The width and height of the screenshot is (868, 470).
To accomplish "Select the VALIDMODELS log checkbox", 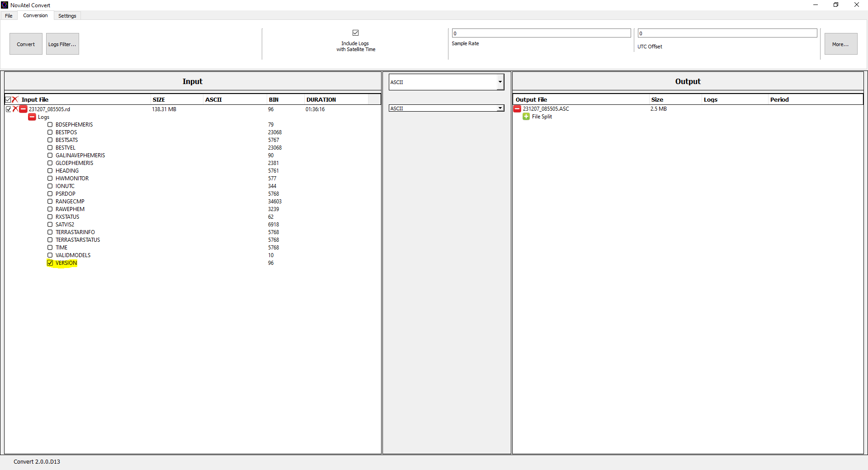I will pyautogui.click(x=50, y=255).
